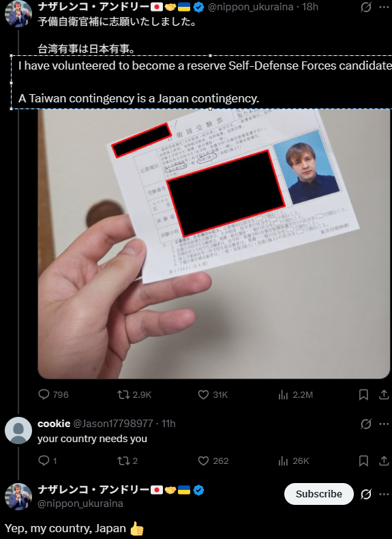The height and width of the screenshot is (539, 392).
Task: Open author avatar on top post
Action: point(18,14)
